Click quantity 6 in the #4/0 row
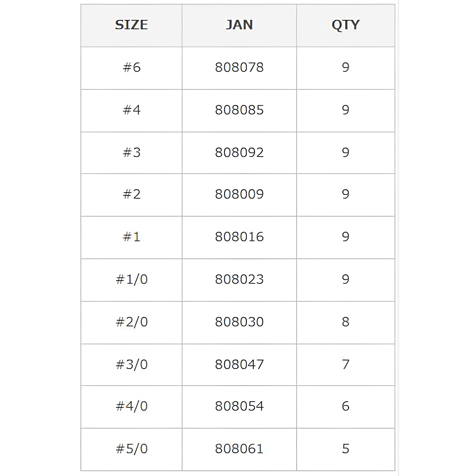 [345, 406]
